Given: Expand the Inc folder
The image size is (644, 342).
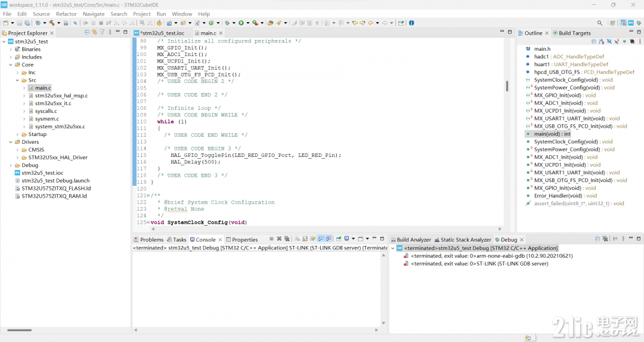Looking at the screenshot, I should tap(18, 73).
